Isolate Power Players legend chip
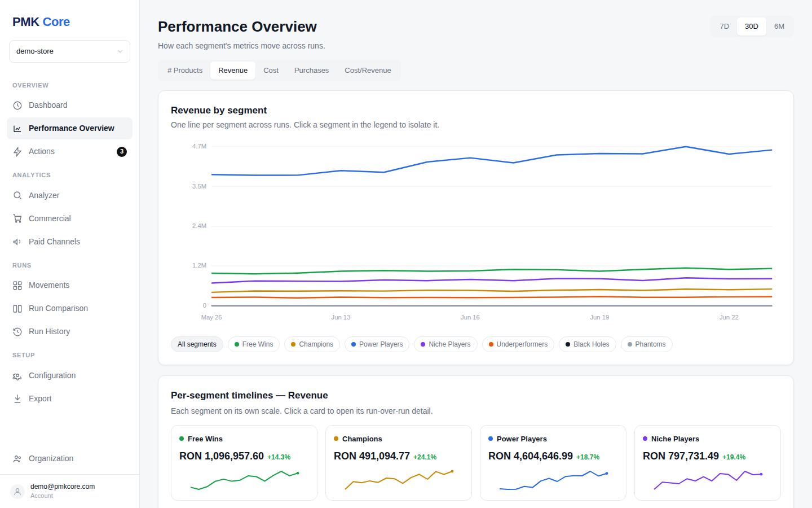The height and width of the screenshot is (508, 812). 377,344
